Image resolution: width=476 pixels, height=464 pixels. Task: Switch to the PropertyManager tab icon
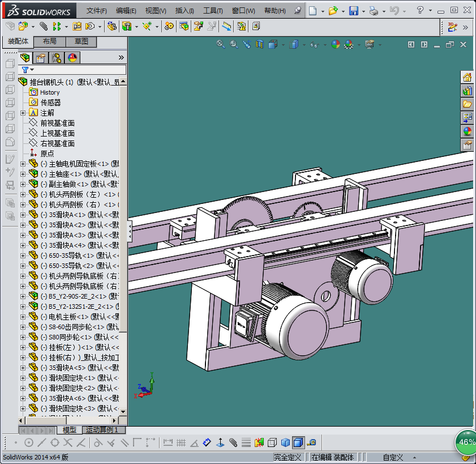(41, 58)
